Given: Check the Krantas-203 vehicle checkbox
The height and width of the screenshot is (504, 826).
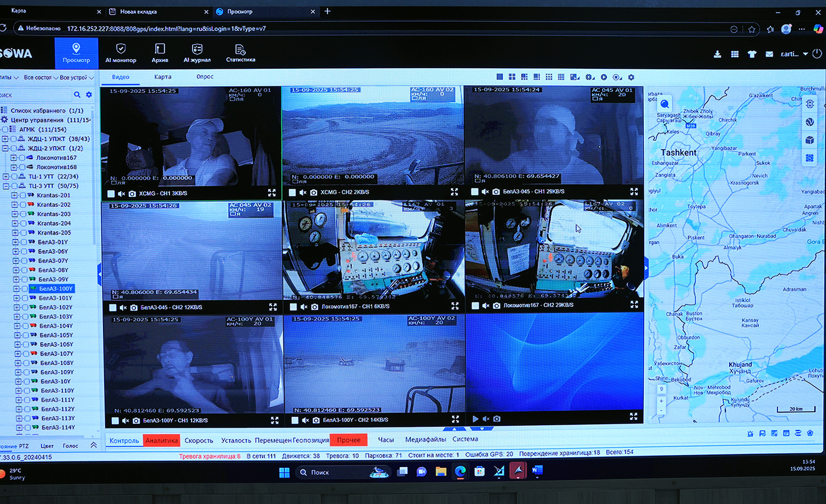Looking at the screenshot, I should (x=23, y=214).
